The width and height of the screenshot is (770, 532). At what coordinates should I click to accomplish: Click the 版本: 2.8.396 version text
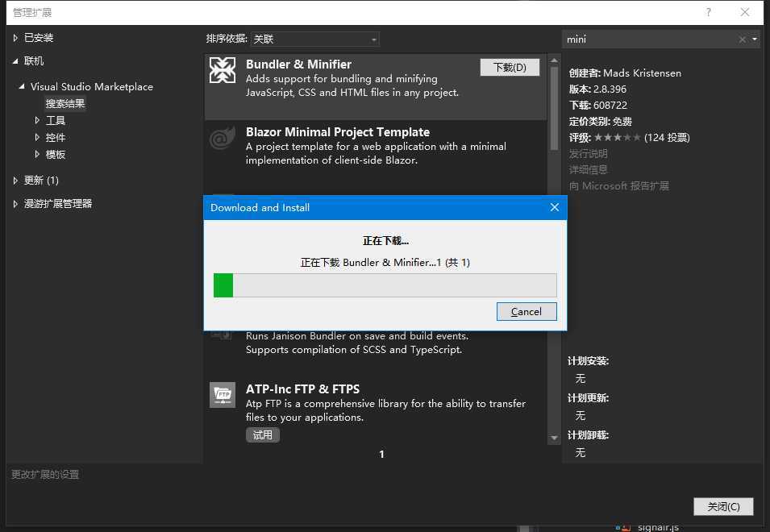[x=597, y=89]
